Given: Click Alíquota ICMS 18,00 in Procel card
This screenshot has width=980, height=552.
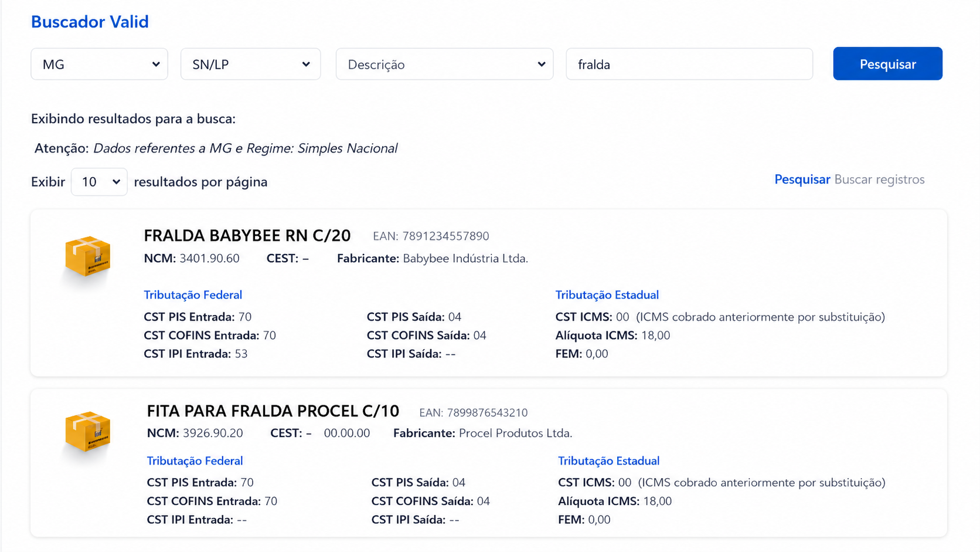Looking at the screenshot, I should click(615, 502).
